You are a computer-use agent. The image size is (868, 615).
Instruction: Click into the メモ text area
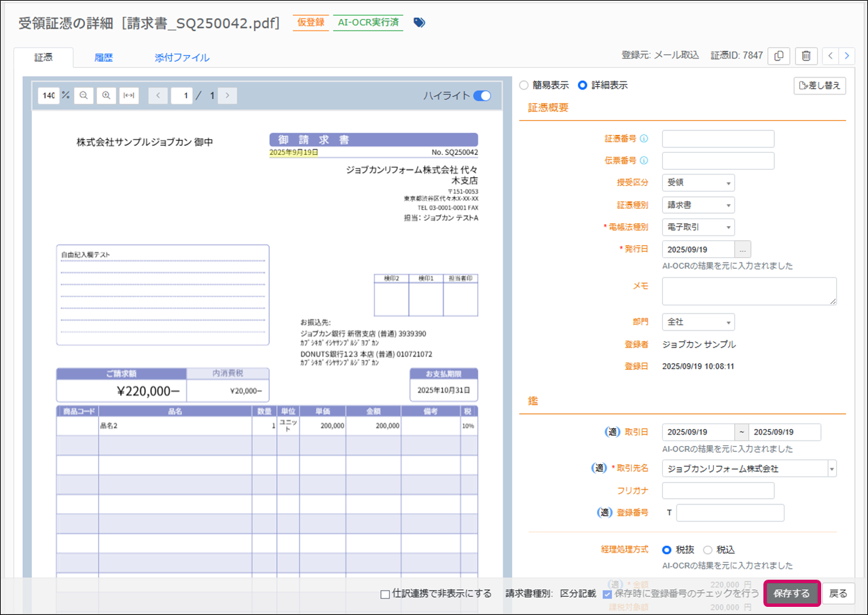748,291
